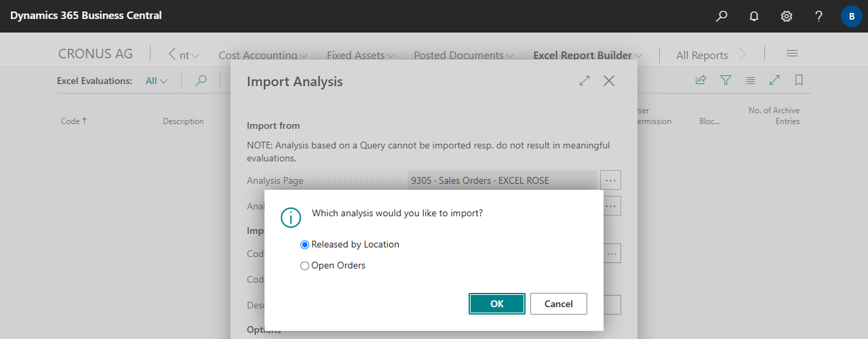Viewport: 868px width, 339px height.
Task: Confirm selection with OK
Action: click(x=497, y=304)
